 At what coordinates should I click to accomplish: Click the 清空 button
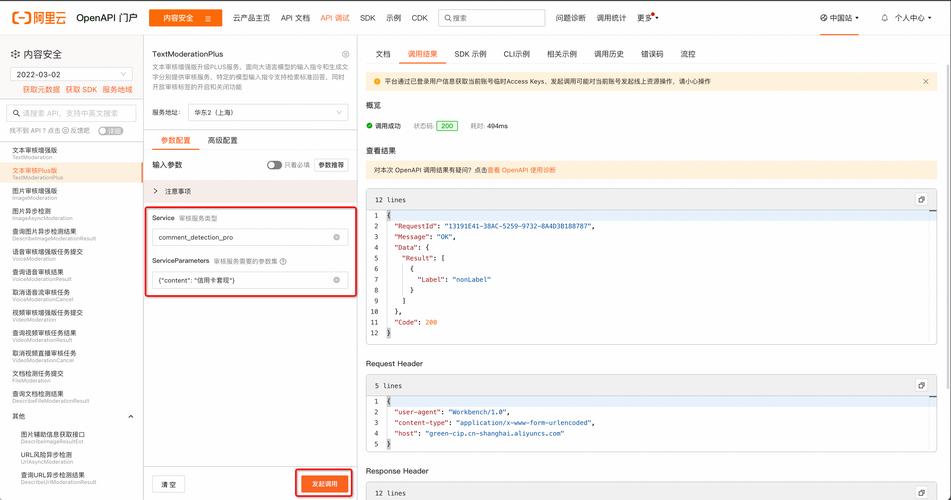(x=169, y=484)
